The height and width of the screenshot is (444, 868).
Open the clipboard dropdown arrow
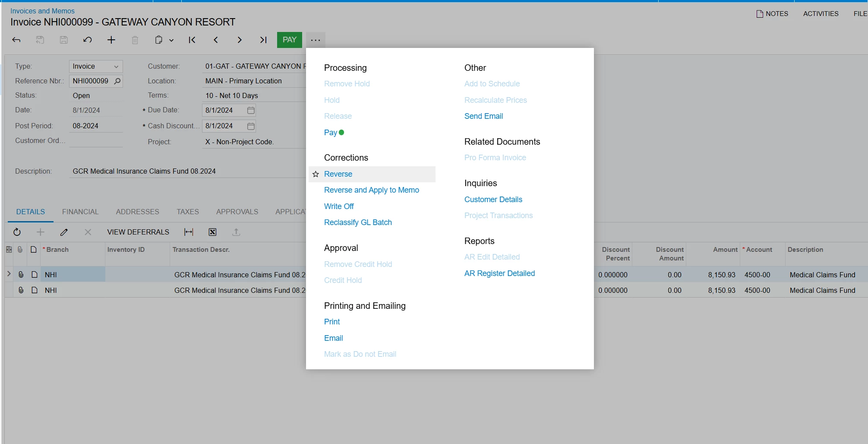point(171,40)
